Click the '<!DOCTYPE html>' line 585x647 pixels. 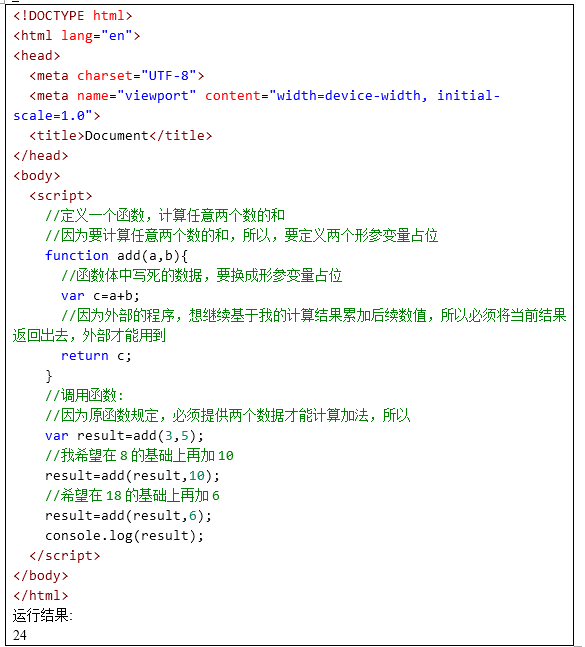point(73,16)
